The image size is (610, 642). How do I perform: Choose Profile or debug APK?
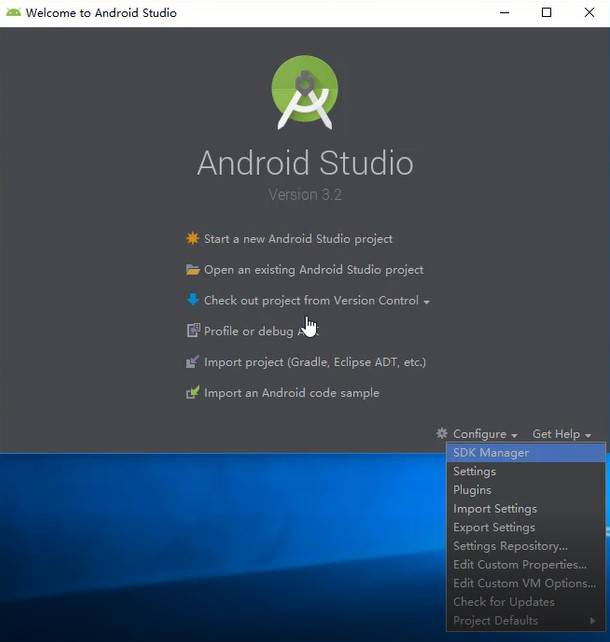point(261,331)
